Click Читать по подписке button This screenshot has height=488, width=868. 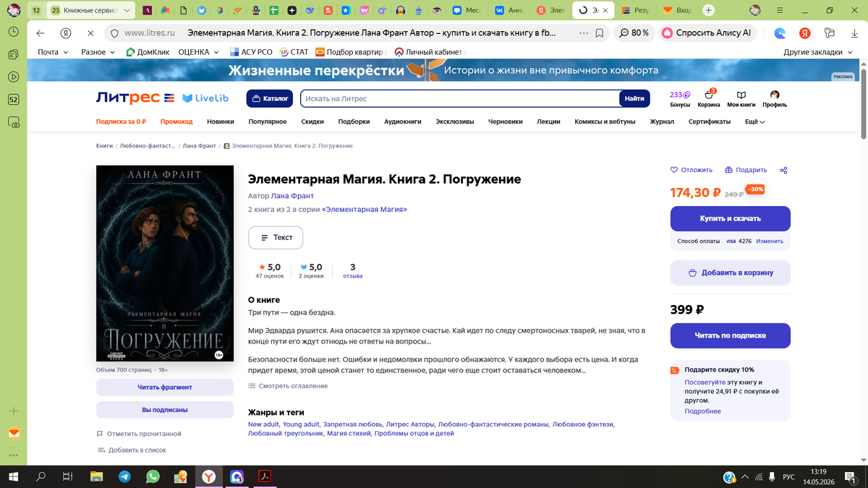730,335
